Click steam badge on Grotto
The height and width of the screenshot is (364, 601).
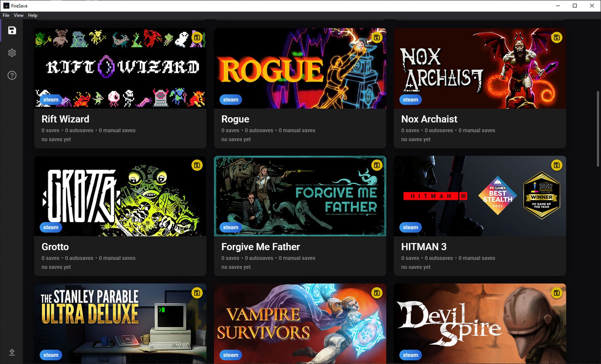(x=51, y=227)
